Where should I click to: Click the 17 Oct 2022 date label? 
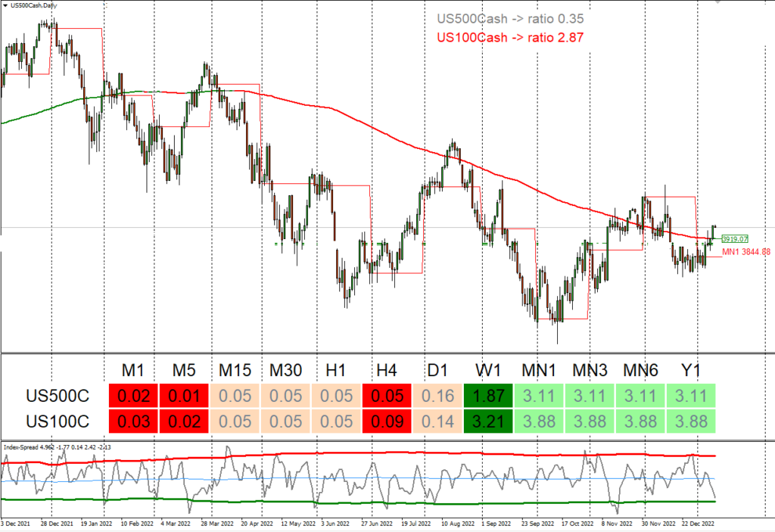coord(577,524)
